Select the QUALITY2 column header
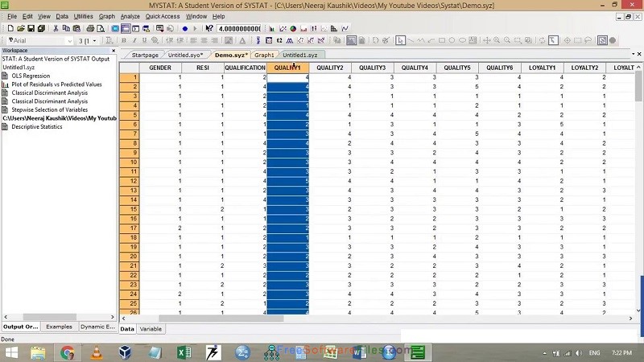This screenshot has width=644, height=362. click(330, 68)
